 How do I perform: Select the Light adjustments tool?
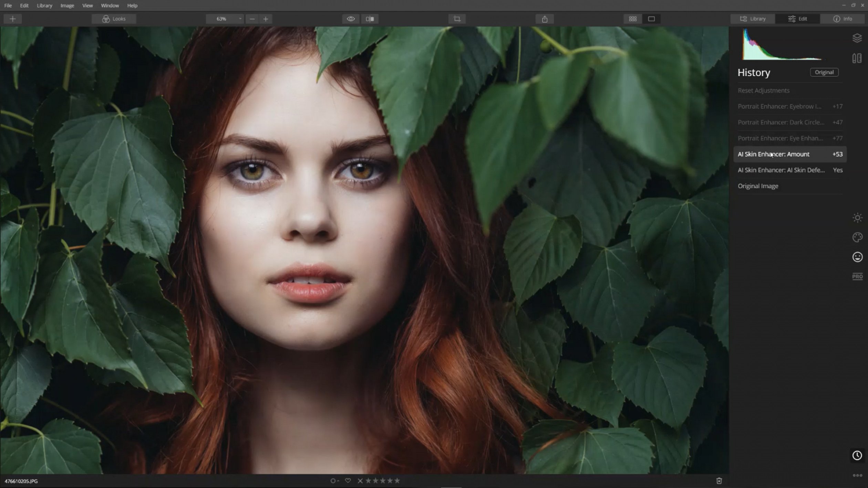pyautogui.click(x=857, y=218)
